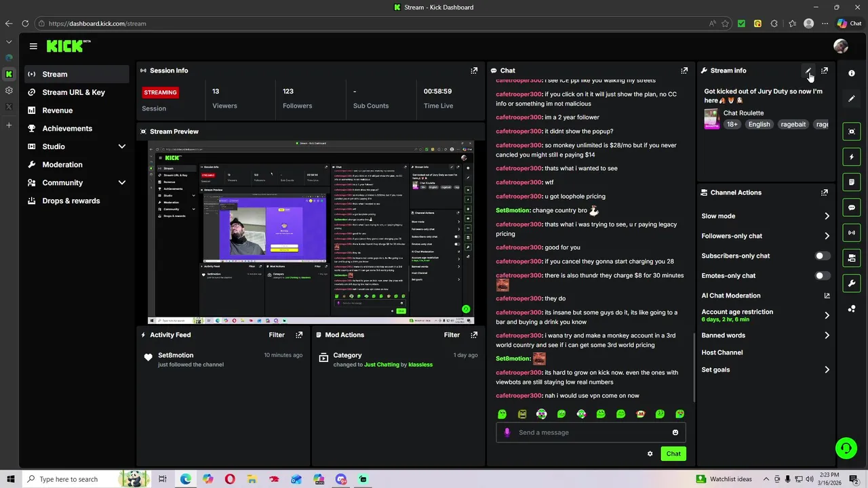Open Account age restriction settings arrow

(x=827, y=315)
